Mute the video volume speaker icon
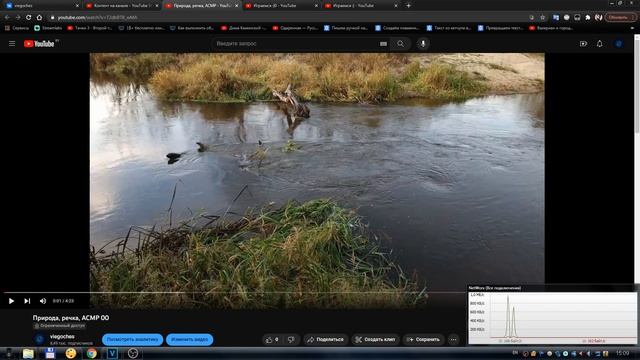 [x=43, y=301]
